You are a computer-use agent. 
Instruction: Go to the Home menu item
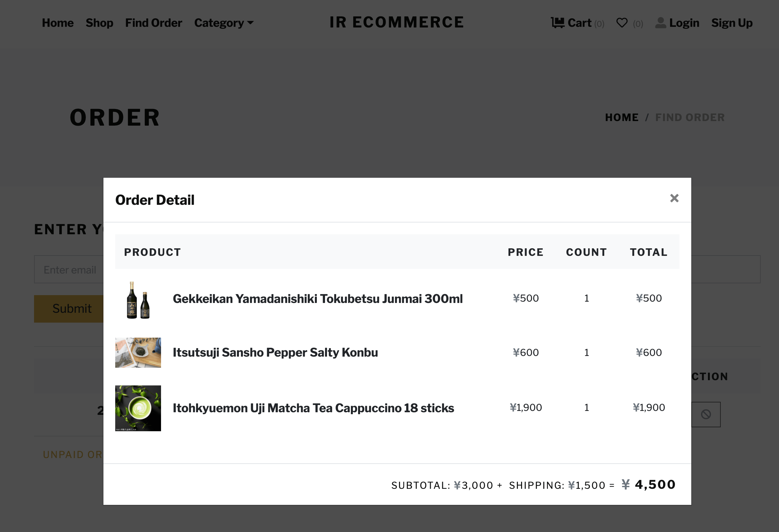pos(58,23)
